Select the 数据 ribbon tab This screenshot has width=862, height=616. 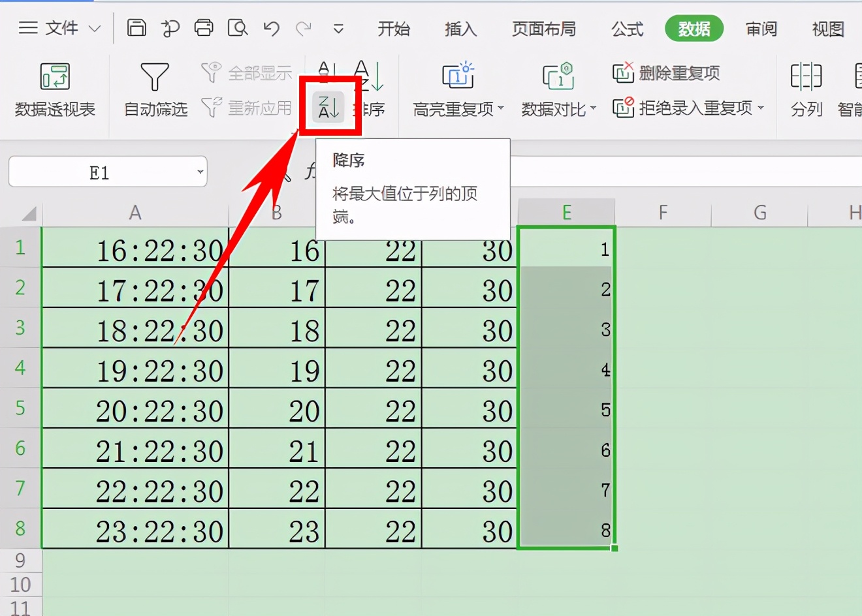pyautogui.click(x=694, y=29)
